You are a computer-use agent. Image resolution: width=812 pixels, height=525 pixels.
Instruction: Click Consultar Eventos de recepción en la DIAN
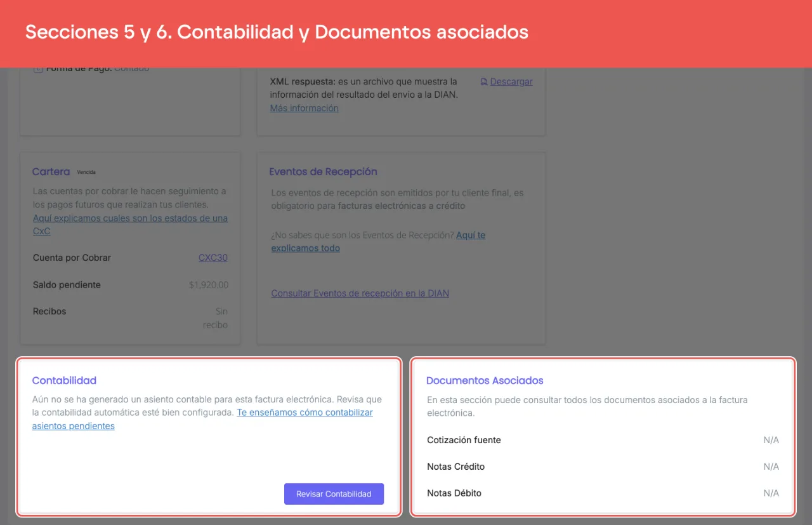click(x=360, y=293)
